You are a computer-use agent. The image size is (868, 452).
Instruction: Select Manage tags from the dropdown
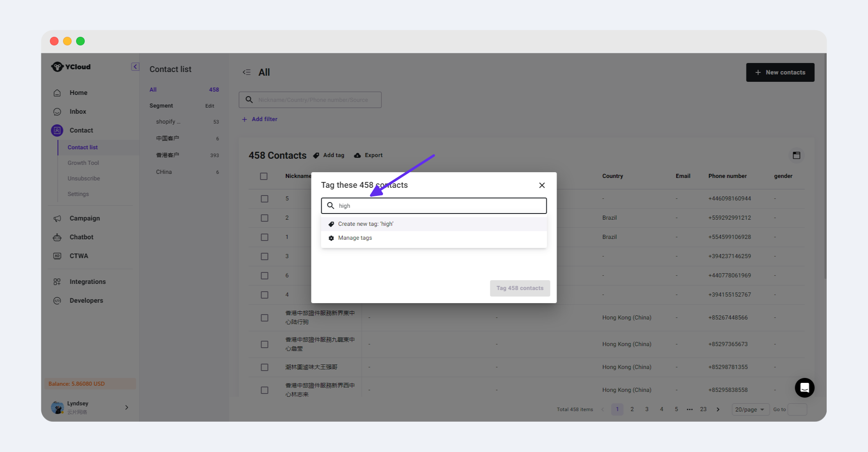pyautogui.click(x=355, y=238)
